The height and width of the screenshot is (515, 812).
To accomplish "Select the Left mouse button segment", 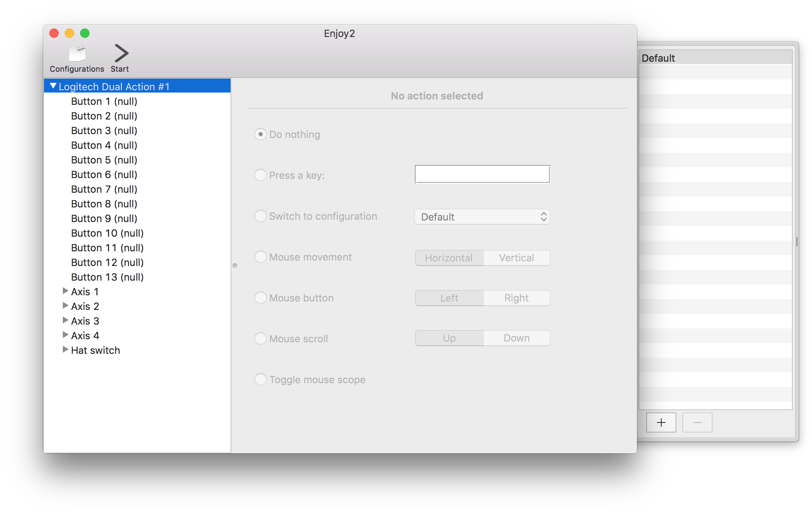I will tap(449, 298).
